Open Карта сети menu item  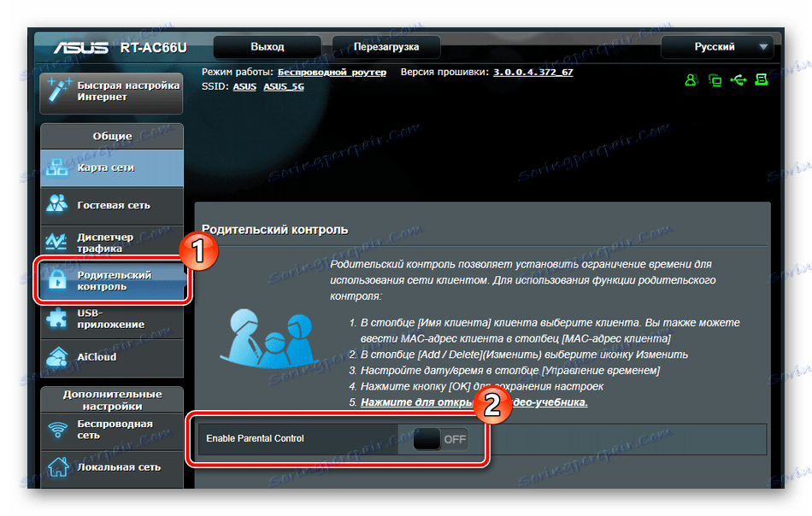(112, 167)
